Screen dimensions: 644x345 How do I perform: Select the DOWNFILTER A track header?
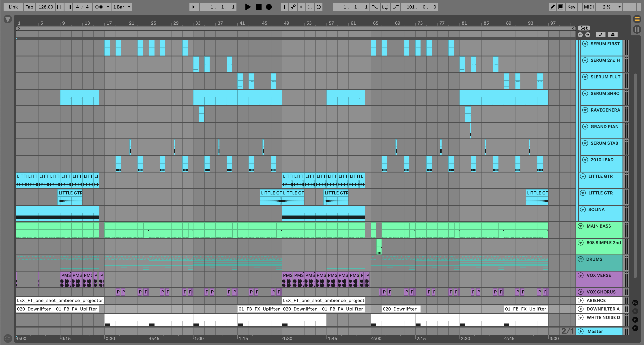point(599,309)
